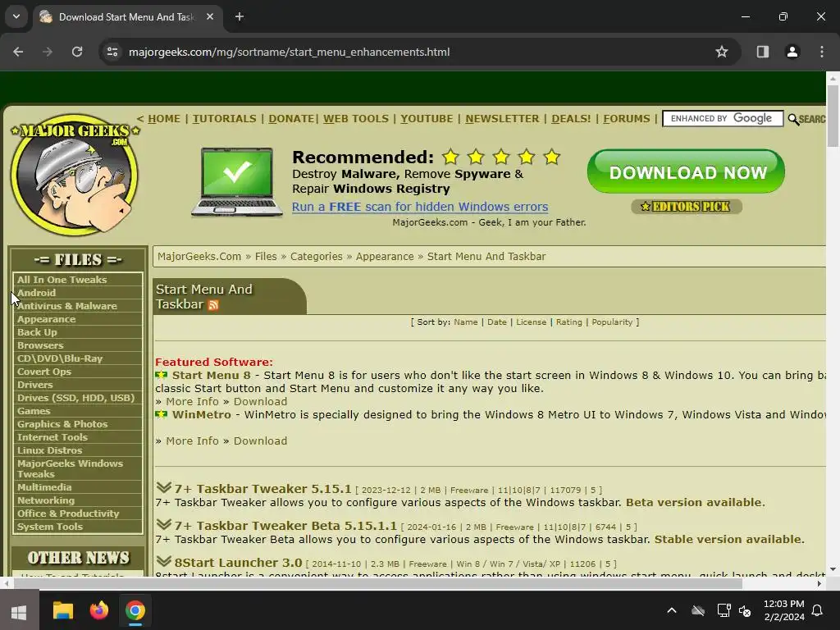The width and height of the screenshot is (840, 630).
Task: Open File Explorer from the taskbar
Action: pyautogui.click(x=62, y=610)
